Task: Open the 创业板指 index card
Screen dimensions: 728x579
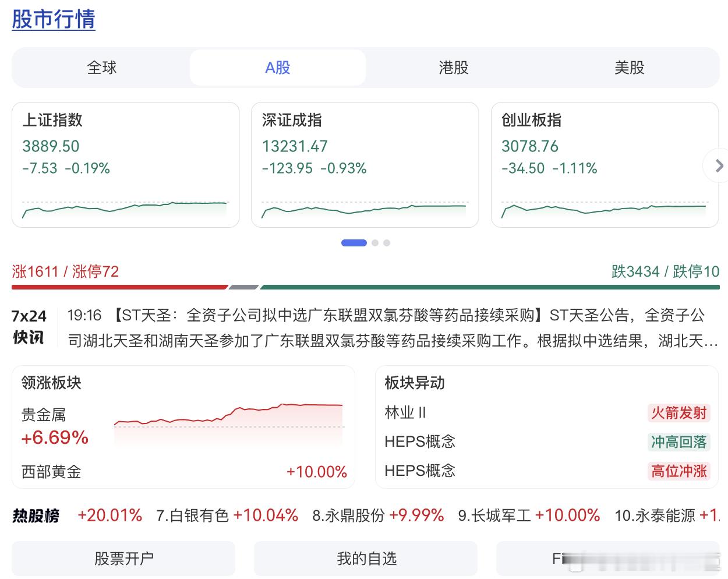Action: (605, 164)
